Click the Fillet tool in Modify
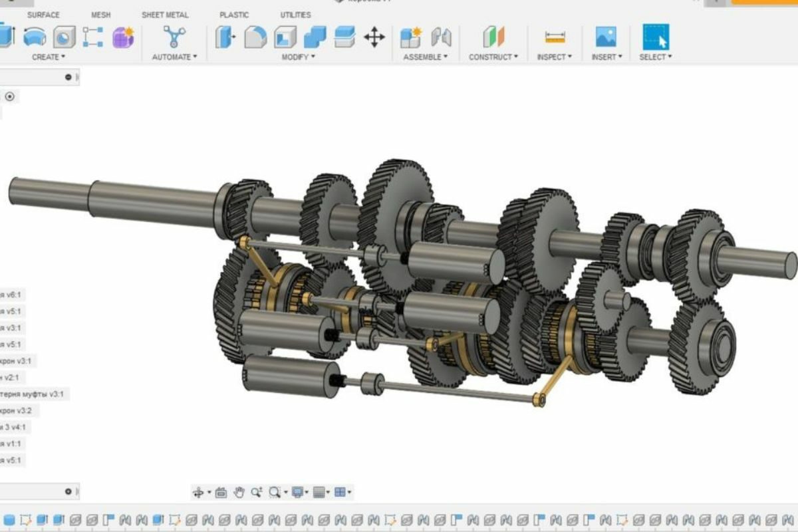The height and width of the screenshot is (532, 798). click(255, 37)
